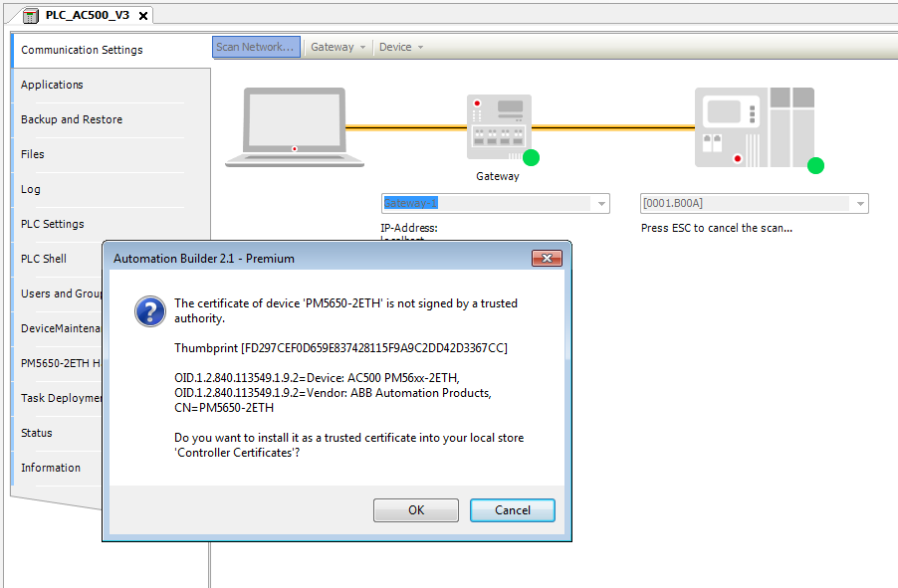Click the 'Automation Builder 2.1 - Premium' title
This screenshot has width=898, height=588.
[x=204, y=259]
